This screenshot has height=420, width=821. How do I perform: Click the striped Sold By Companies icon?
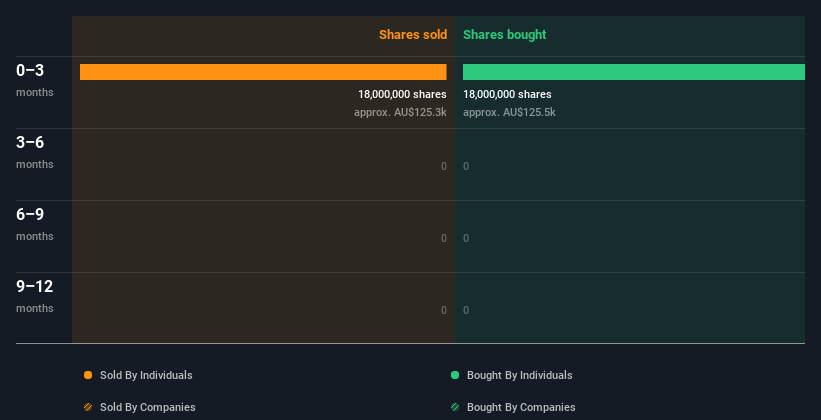click(x=88, y=407)
